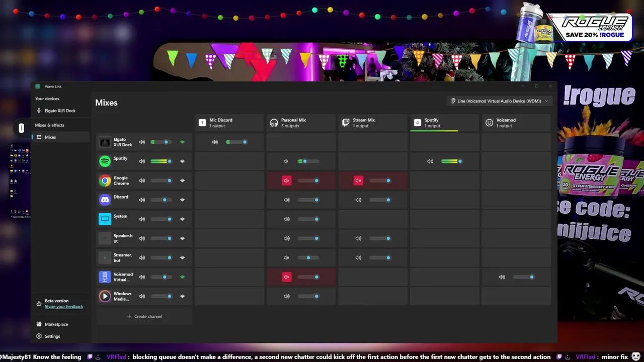Open effects for System channel

point(182,219)
